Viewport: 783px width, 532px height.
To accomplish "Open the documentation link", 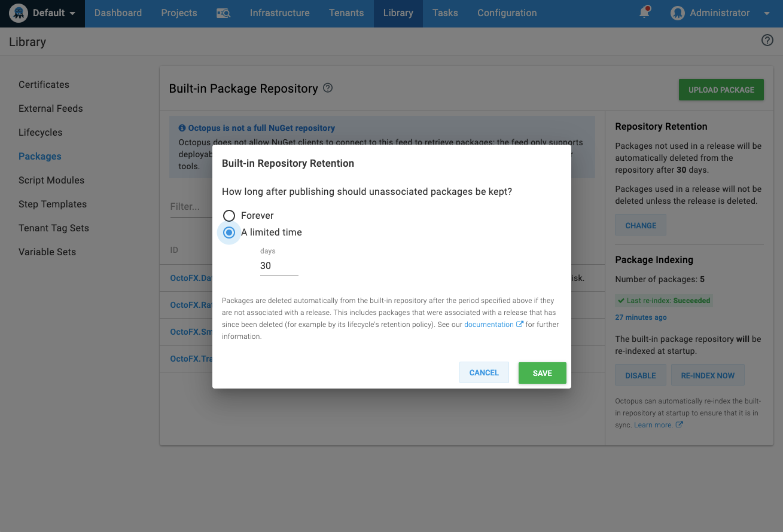I will tap(488, 325).
